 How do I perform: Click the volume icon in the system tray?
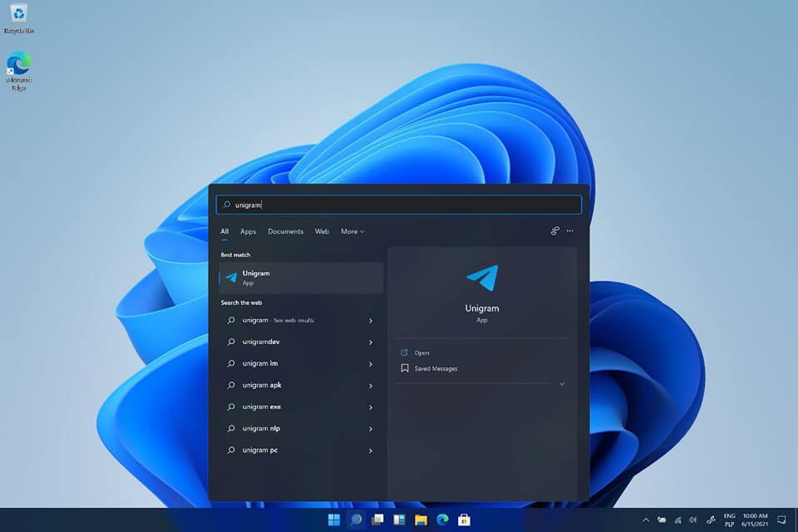(692, 520)
